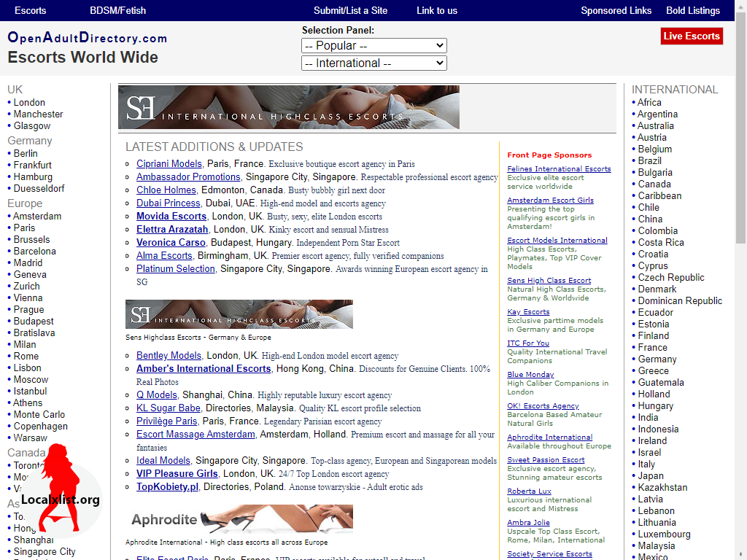Screen dimensions: 747x560
Task: Open the Kay Escorts sponsor link
Action: pyautogui.click(x=528, y=311)
